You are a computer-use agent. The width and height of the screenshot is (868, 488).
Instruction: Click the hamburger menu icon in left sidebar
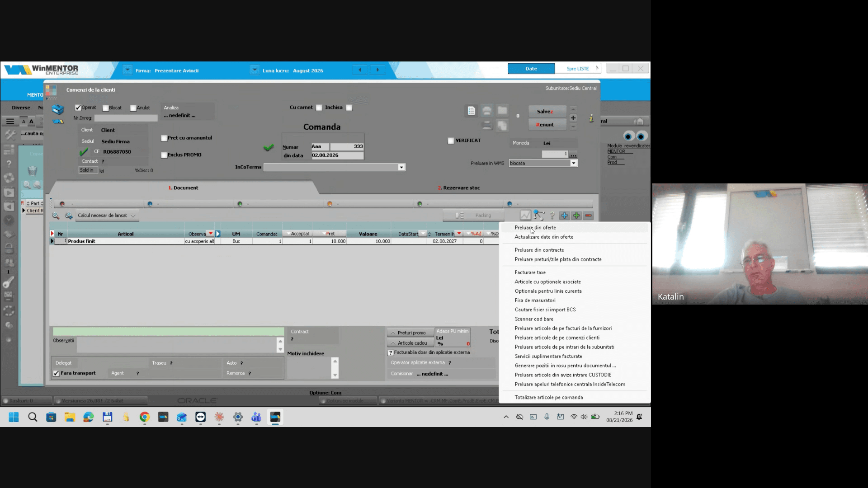(10, 121)
